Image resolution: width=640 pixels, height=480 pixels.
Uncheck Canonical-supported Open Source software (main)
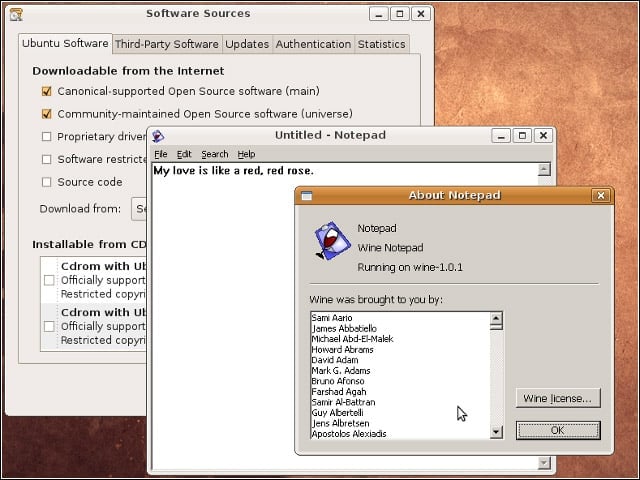47,91
